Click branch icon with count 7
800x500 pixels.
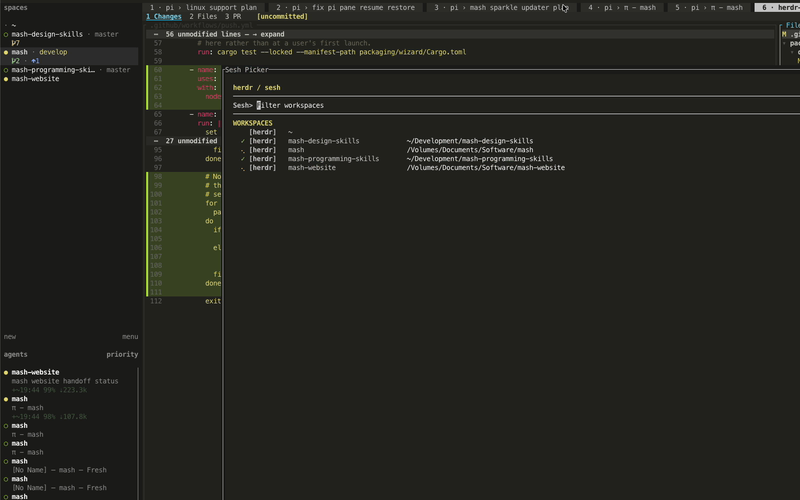15,43
